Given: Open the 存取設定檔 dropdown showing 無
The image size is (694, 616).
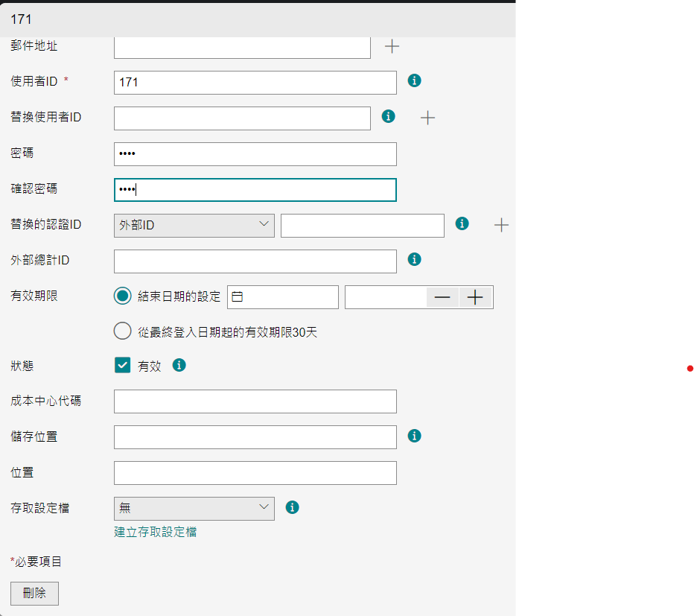Looking at the screenshot, I should (194, 509).
